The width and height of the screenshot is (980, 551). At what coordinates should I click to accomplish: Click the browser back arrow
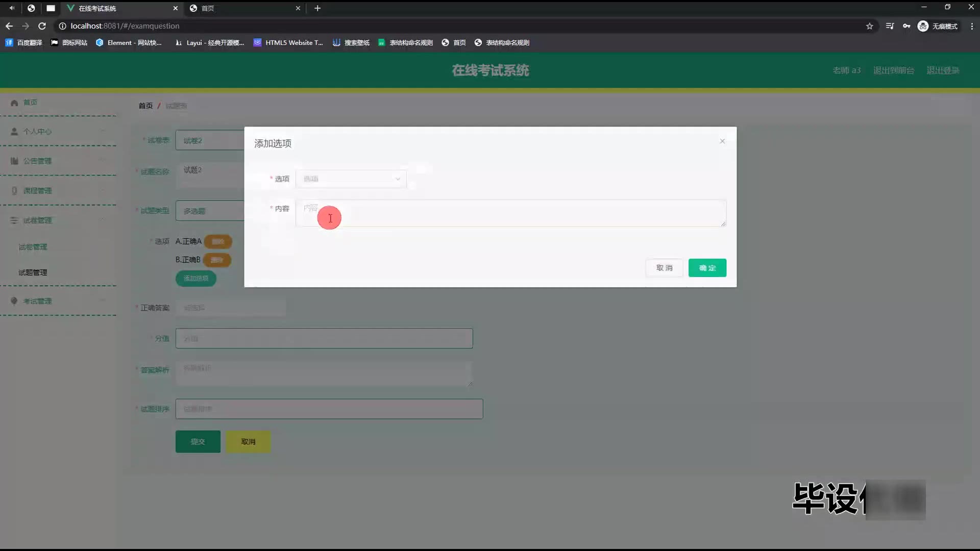[x=9, y=26]
